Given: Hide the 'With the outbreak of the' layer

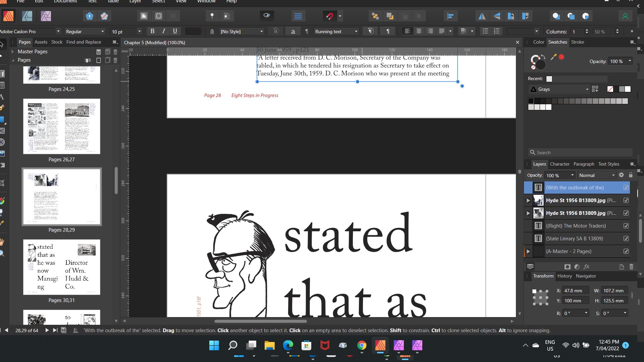Looking at the screenshot, I should 626,188.
